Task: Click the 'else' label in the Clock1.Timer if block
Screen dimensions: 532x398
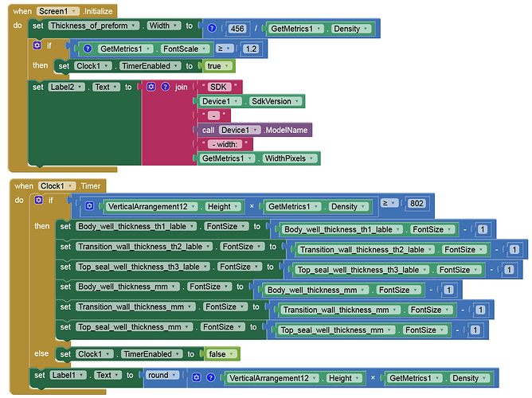Action: (41, 353)
